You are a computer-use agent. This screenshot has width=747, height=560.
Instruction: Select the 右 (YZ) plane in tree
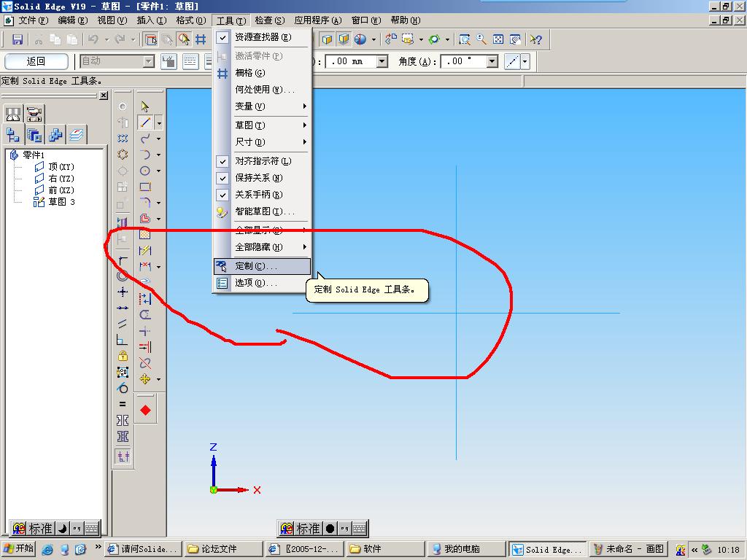(x=55, y=179)
